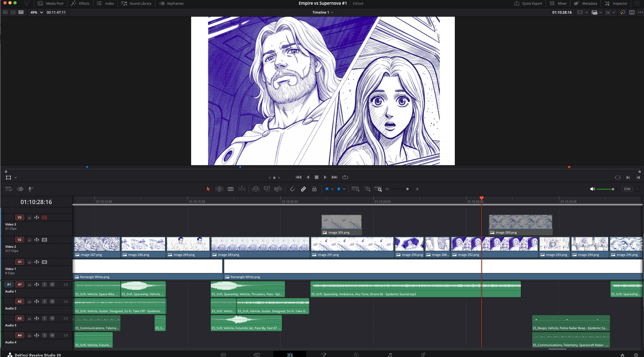
Task: Play timeline in reverse
Action: (x=308, y=177)
